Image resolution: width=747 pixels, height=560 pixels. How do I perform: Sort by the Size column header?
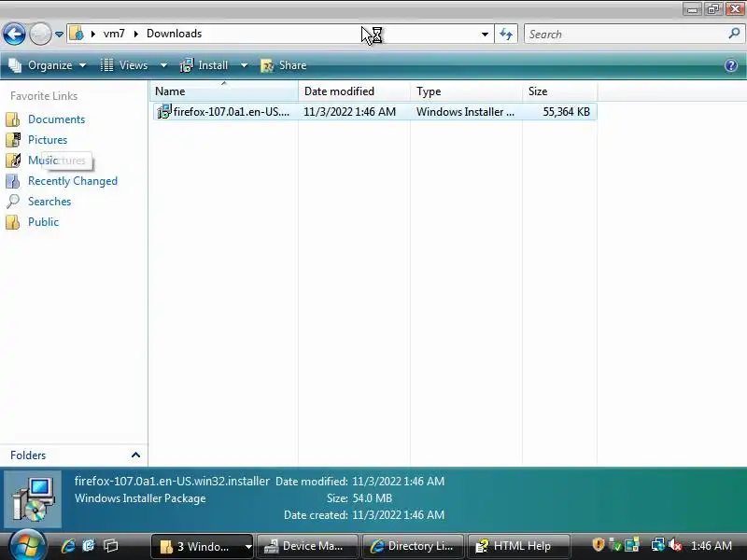click(x=559, y=91)
